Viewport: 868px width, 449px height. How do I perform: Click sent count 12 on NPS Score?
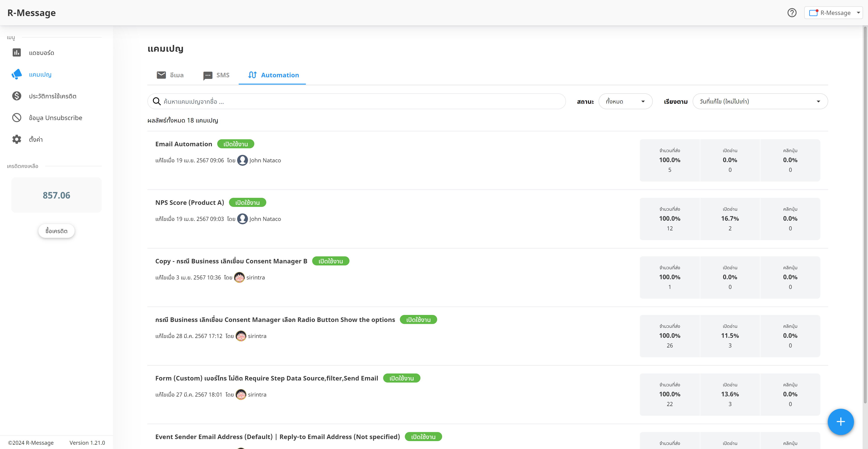[x=670, y=229]
